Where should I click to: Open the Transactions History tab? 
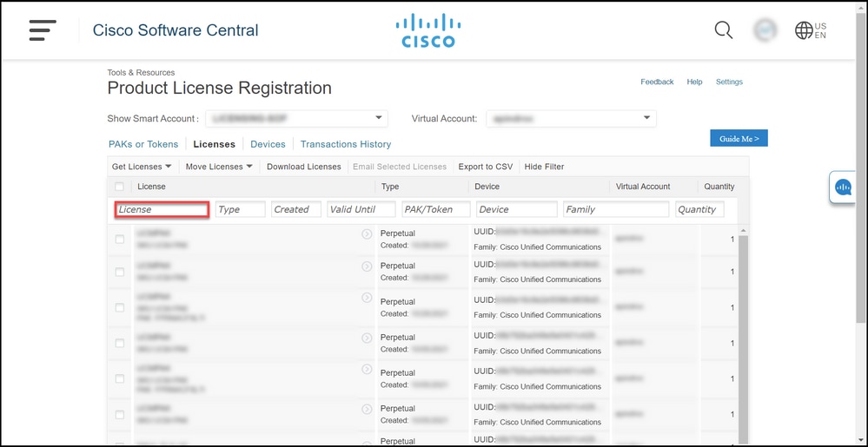coord(346,144)
